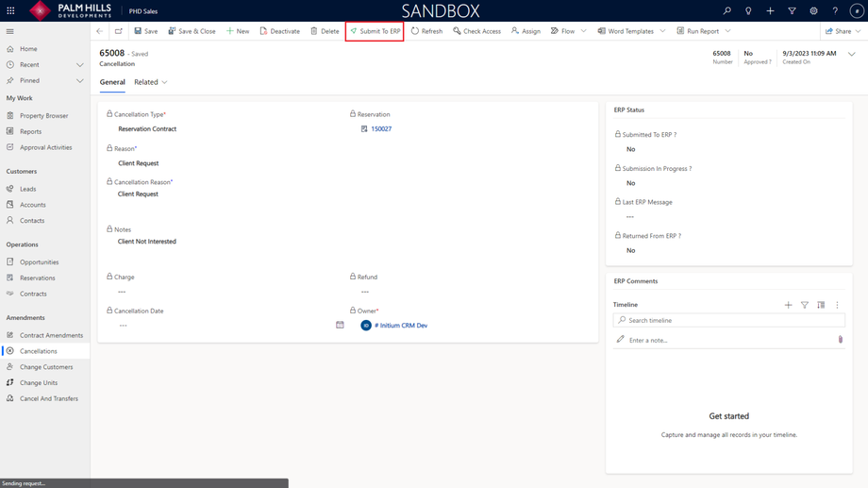Click the Submit To ERP button
Screen dimensions: 868x488
375,31
